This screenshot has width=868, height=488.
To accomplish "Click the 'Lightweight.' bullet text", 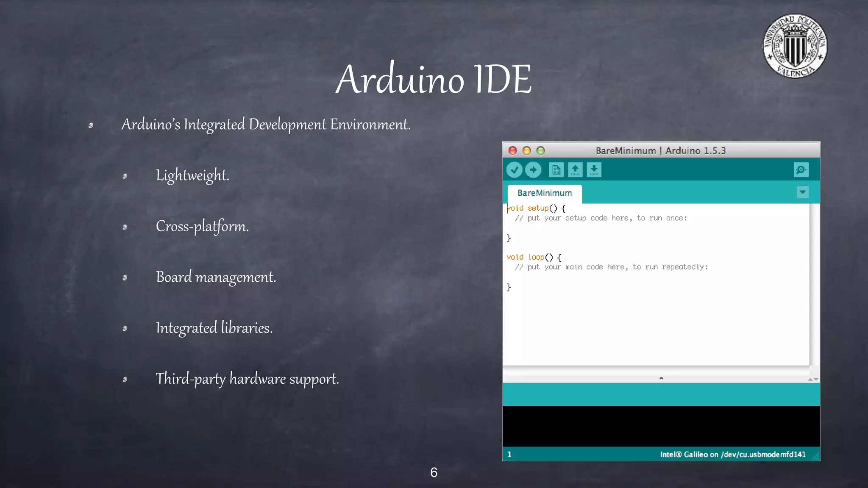I will point(192,175).
